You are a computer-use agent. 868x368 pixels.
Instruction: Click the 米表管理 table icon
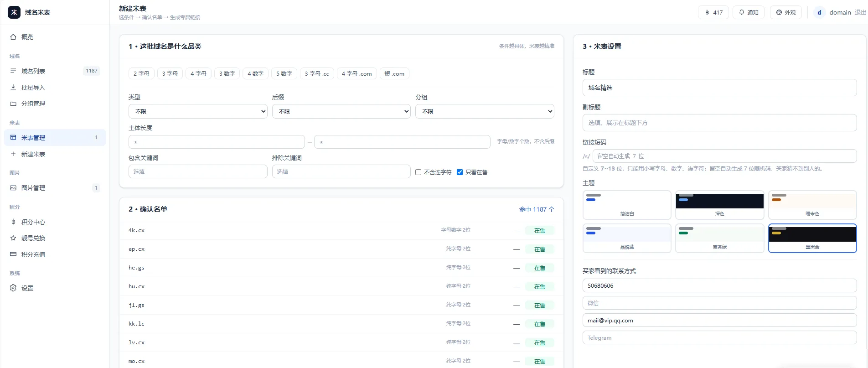13,138
